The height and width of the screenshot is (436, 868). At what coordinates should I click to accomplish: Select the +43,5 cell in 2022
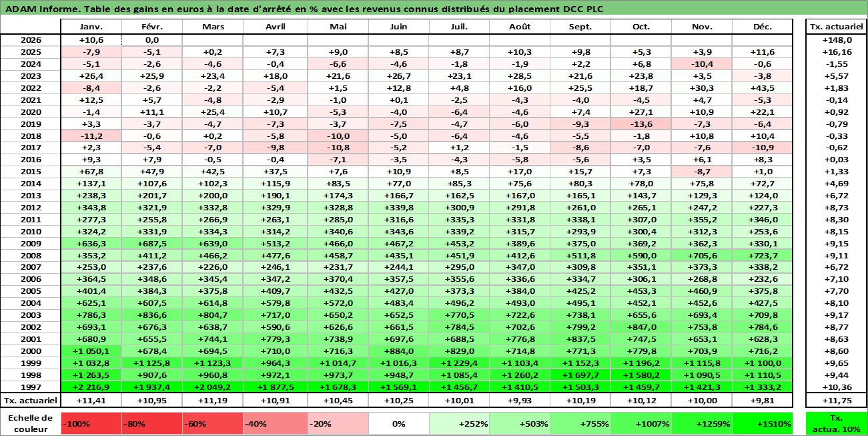point(763,87)
